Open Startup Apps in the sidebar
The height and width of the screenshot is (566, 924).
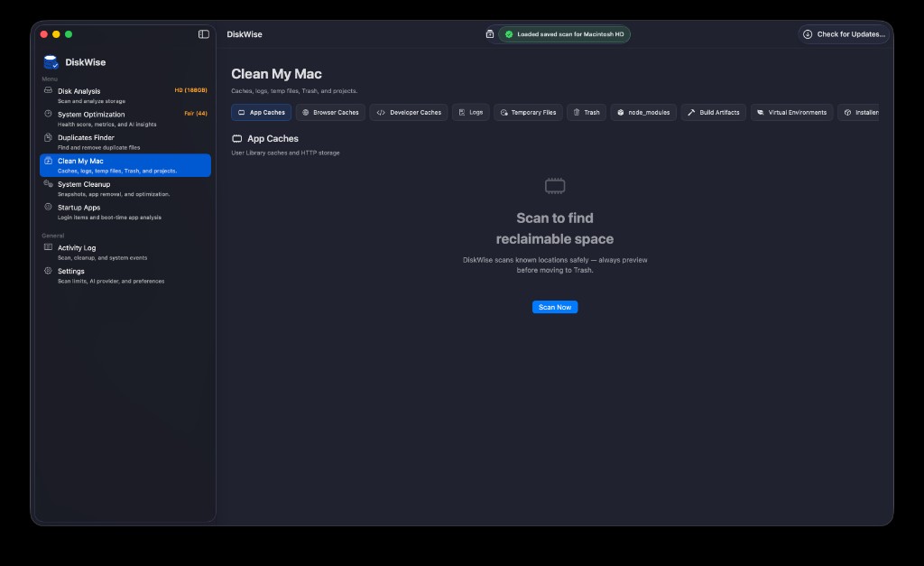point(125,211)
